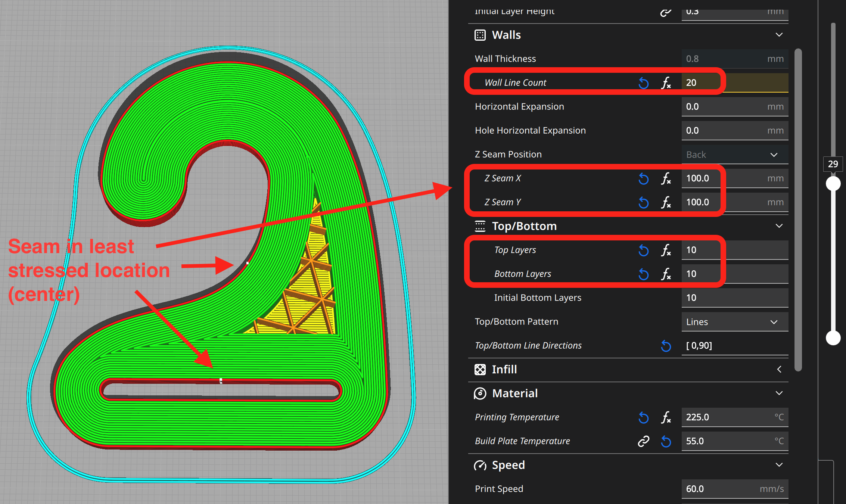
Task: Click the "Hole Horizontal Expansion" label
Action: [530, 131]
